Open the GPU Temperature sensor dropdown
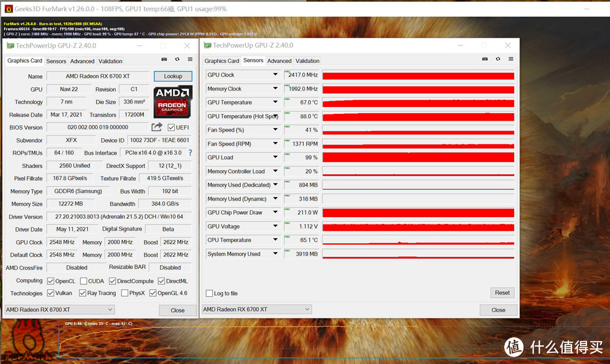 tap(275, 102)
